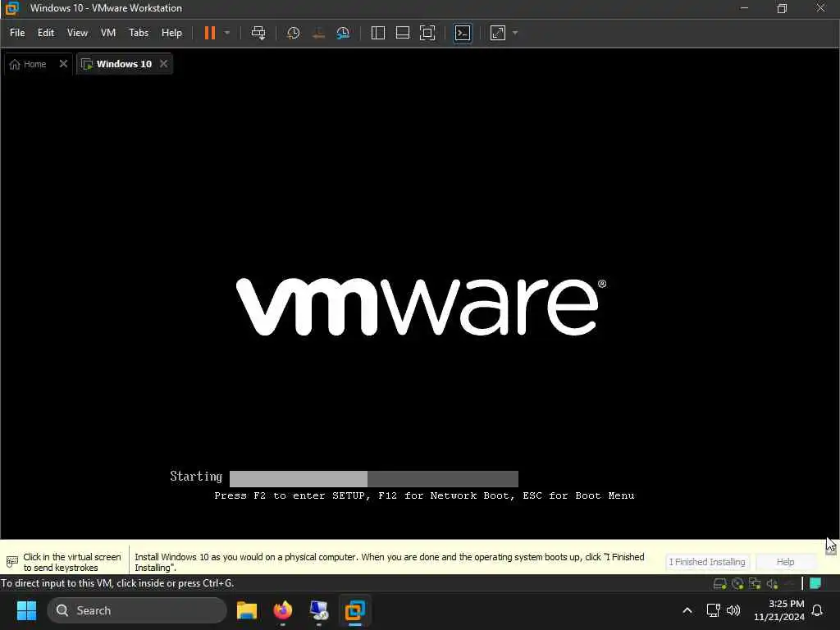The image size is (840, 630).
Task: Enter full screen mode icon
Action: tap(427, 33)
